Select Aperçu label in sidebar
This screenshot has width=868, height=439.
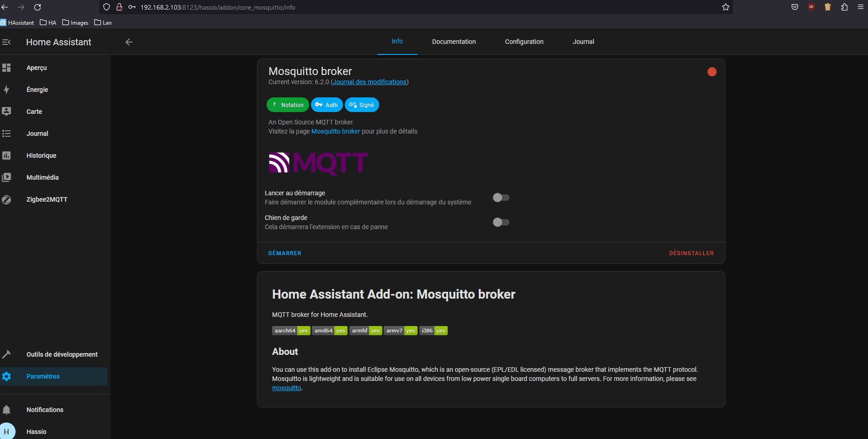(37, 68)
